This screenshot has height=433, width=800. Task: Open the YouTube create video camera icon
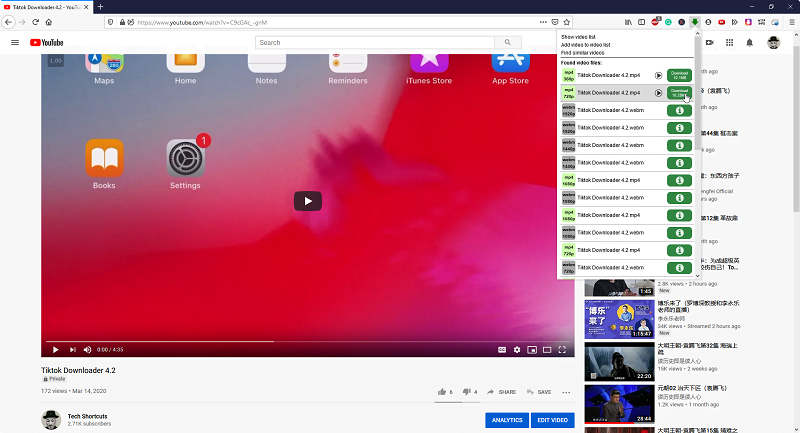(710, 42)
